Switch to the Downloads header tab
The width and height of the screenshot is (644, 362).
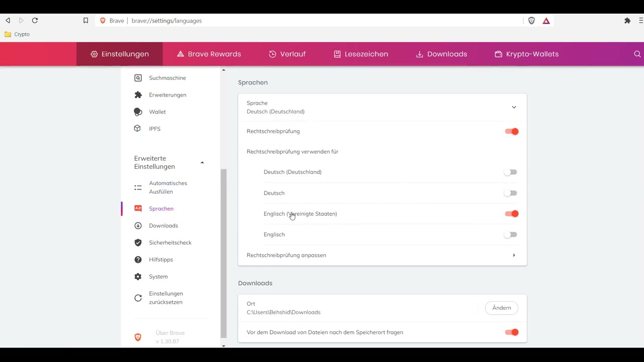441,54
